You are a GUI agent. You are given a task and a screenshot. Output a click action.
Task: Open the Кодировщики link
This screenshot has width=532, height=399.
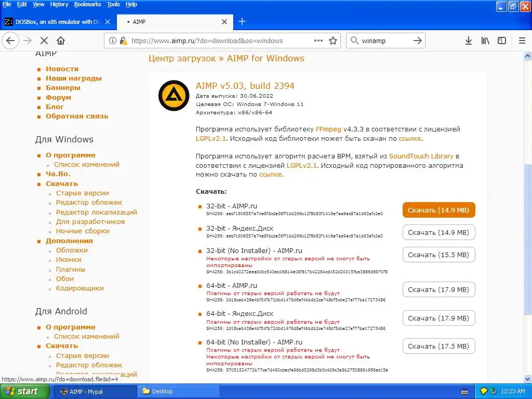[x=79, y=288]
